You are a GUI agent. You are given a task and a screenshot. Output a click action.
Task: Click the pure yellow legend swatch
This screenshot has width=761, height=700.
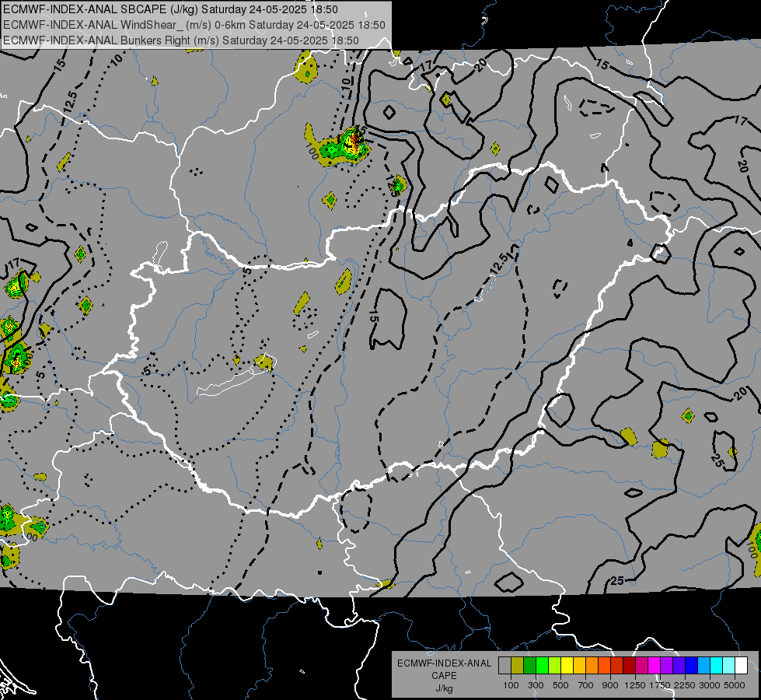(567, 665)
